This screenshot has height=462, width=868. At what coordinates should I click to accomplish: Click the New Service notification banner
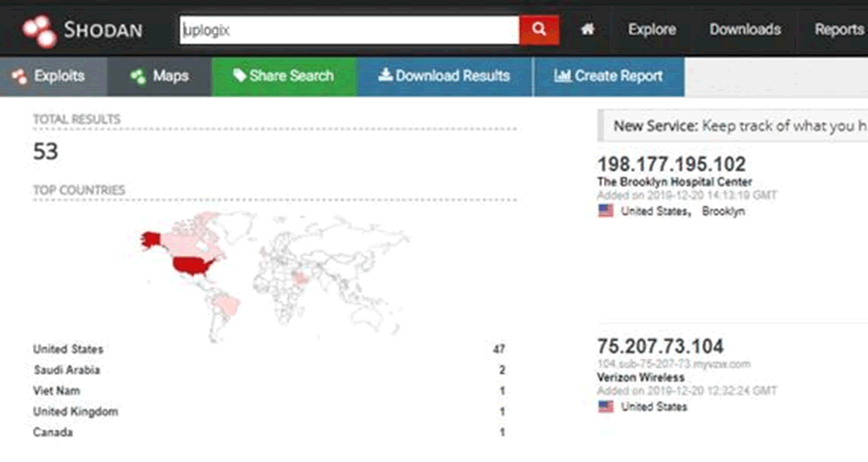click(x=732, y=126)
